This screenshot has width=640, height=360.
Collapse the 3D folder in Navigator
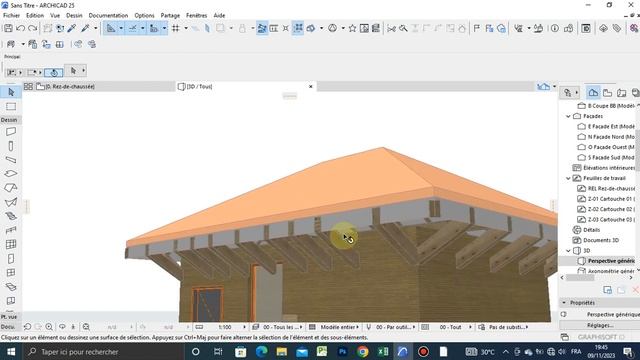point(568,251)
